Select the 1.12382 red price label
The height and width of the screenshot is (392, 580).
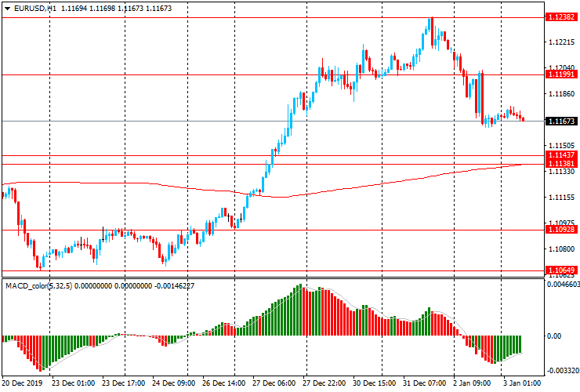coord(561,16)
